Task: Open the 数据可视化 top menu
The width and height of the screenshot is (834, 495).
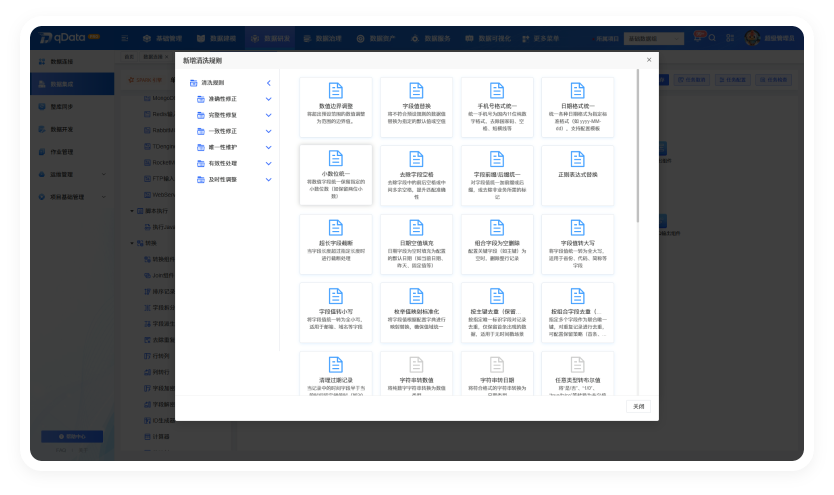Action: click(488, 38)
